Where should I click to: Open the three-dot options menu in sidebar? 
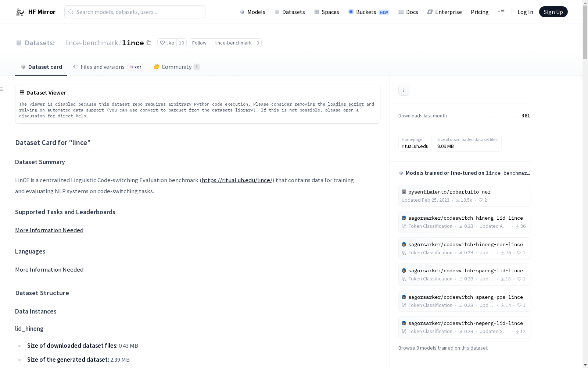click(404, 90)
